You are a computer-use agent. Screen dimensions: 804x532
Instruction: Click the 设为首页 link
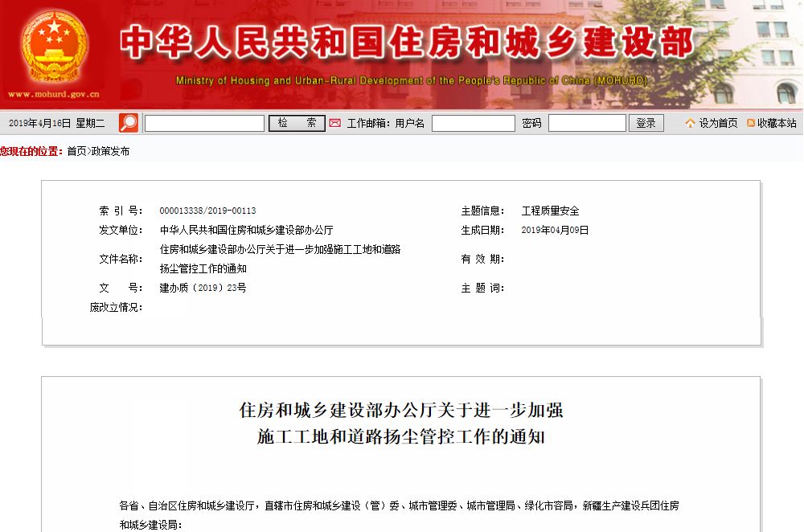click(718, 123)
